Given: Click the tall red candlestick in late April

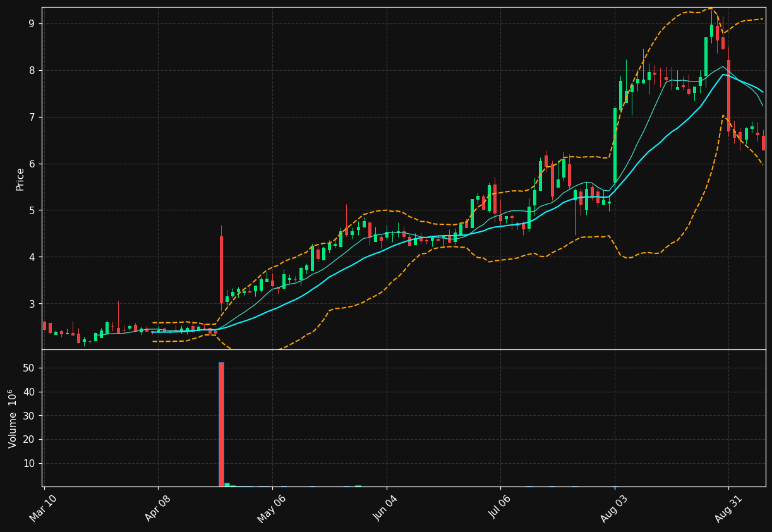Looking at the screenshot, I should pyautogui.click(x=221, y=270).
